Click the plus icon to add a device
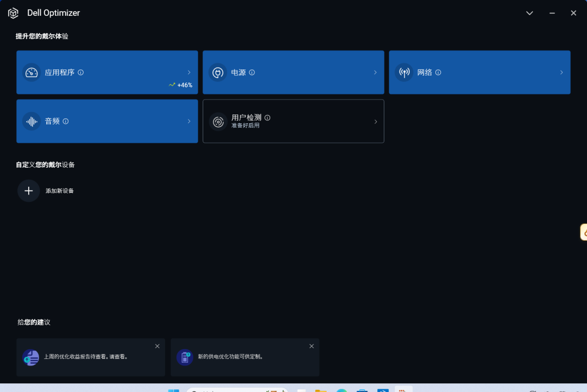Image resolution: width=587 pixels, height=392 pixels. point(28,191)
